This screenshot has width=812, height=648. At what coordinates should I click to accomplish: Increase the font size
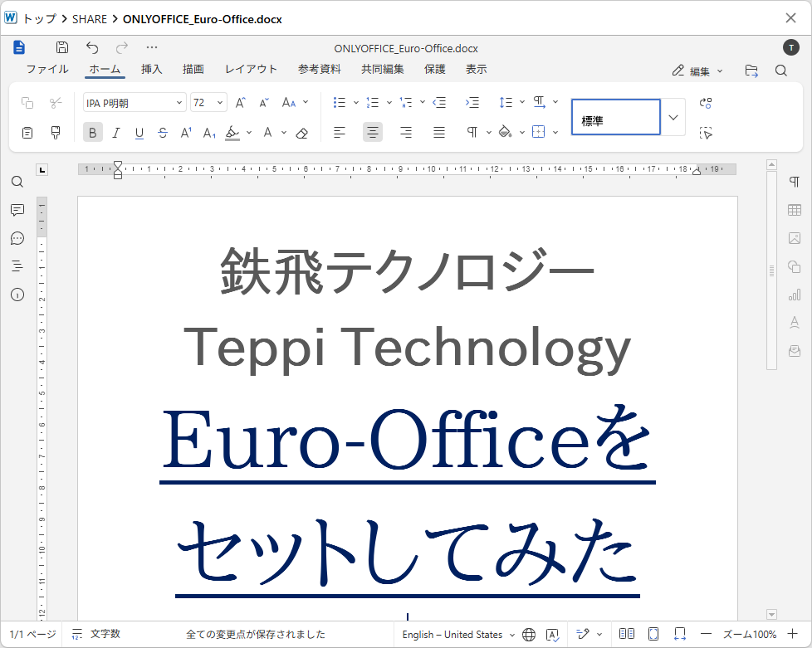[x=240, y=103]
